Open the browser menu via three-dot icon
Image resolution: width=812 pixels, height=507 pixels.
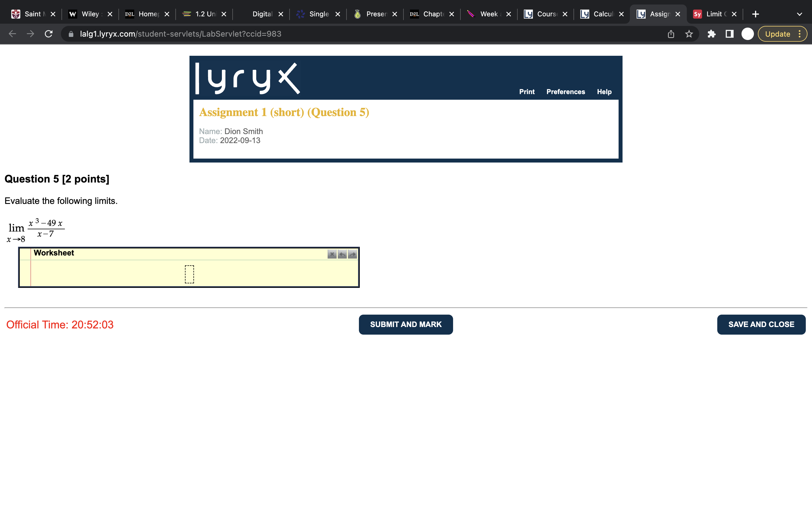(x=800, y=34)
